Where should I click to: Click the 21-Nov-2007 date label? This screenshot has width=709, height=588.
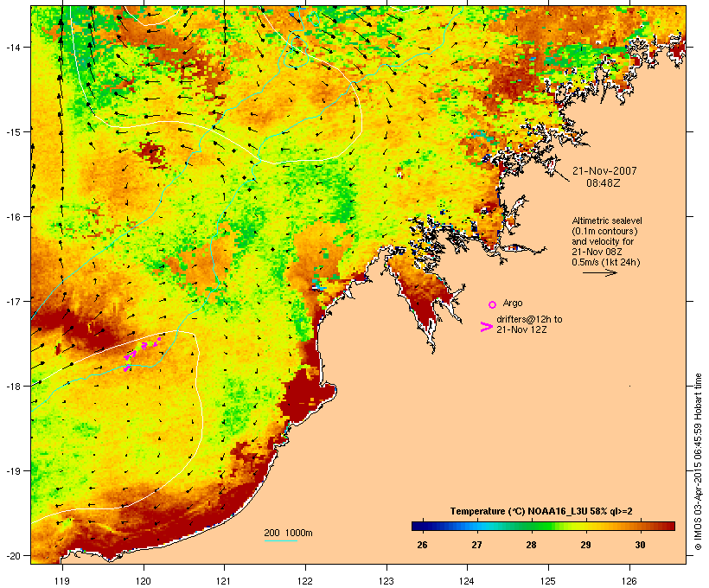(x=604, y=171)
